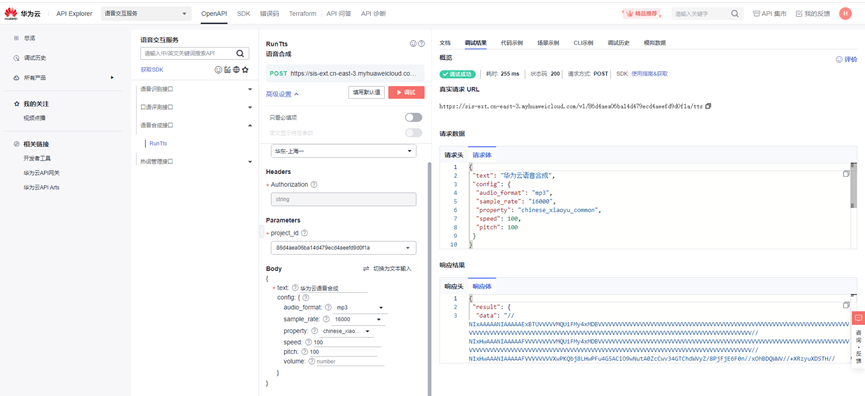Image resolution: width=865 pixels, height=396 pixels.
Task: Open the project_id dropdown
Action: [x=344, y=248]
